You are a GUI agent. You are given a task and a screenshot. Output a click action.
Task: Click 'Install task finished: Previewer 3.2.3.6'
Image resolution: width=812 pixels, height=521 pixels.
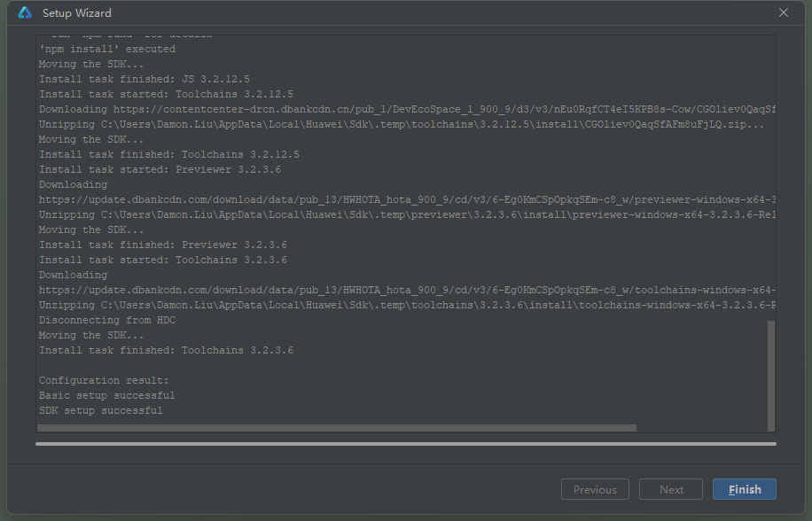click(163, 245)
